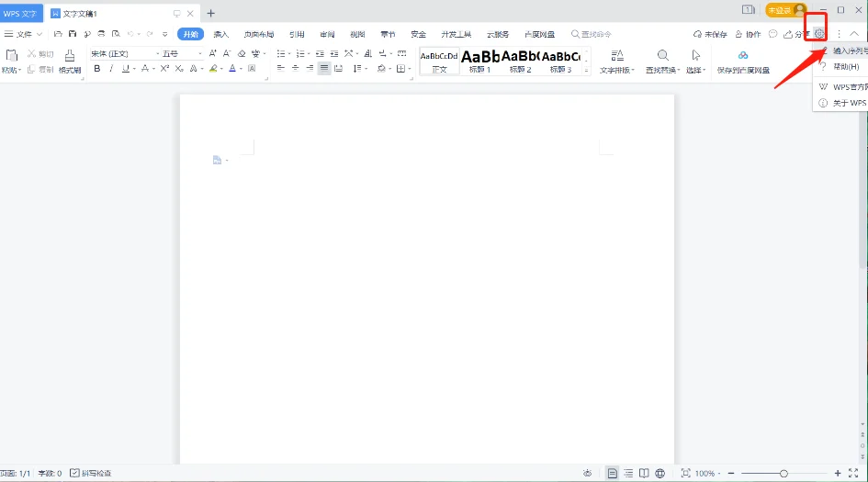Increase paragraph indent

click(334, 53)
